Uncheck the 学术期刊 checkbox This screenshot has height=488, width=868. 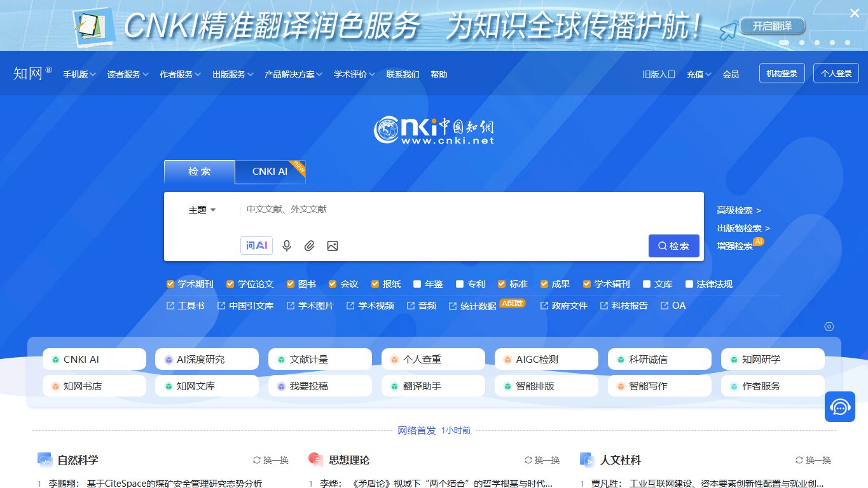(x=170, y=284)
